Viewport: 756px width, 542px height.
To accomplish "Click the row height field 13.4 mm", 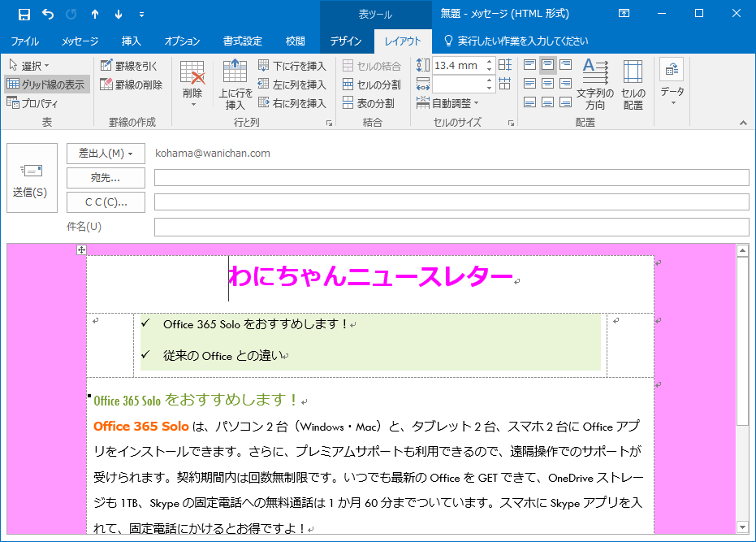I will 458,66.
